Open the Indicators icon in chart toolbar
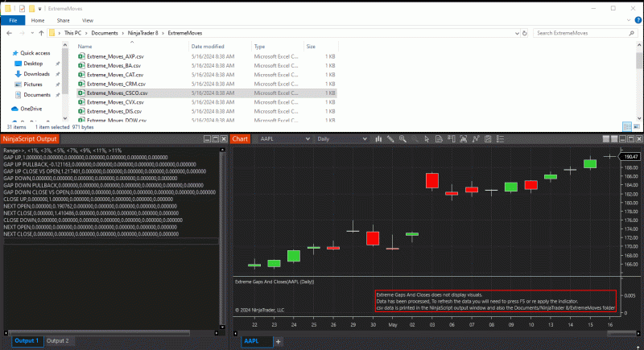This screenshot has height=350, width=644. pos(476,139)
